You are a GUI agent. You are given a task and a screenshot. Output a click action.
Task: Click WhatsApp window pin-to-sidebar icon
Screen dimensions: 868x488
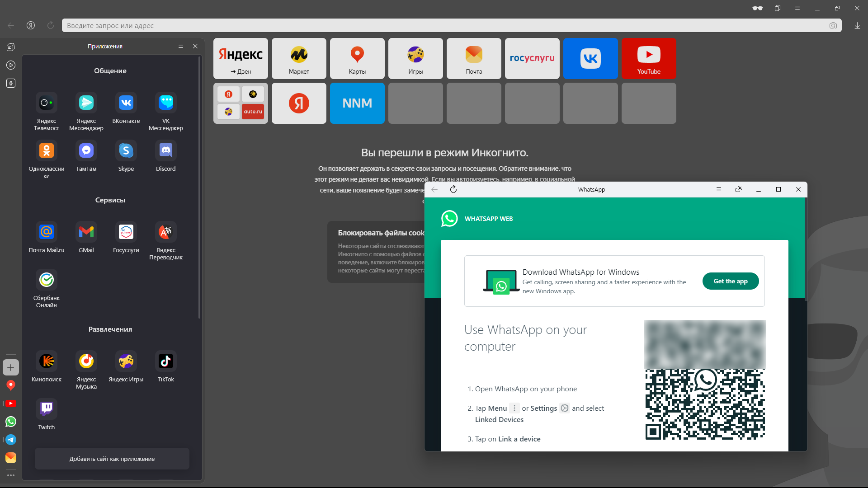(739, 189)
